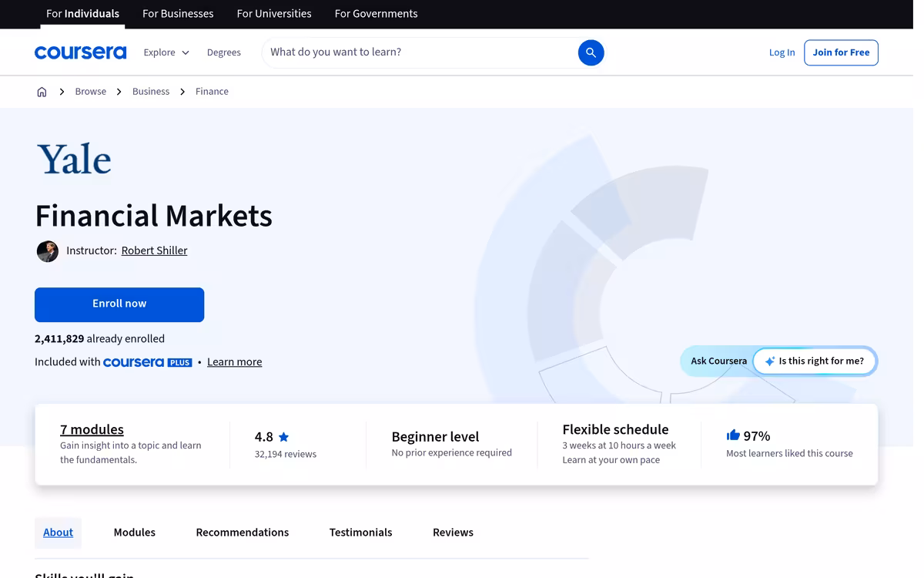Open the Finance breadcrumb link

(212, 92)
